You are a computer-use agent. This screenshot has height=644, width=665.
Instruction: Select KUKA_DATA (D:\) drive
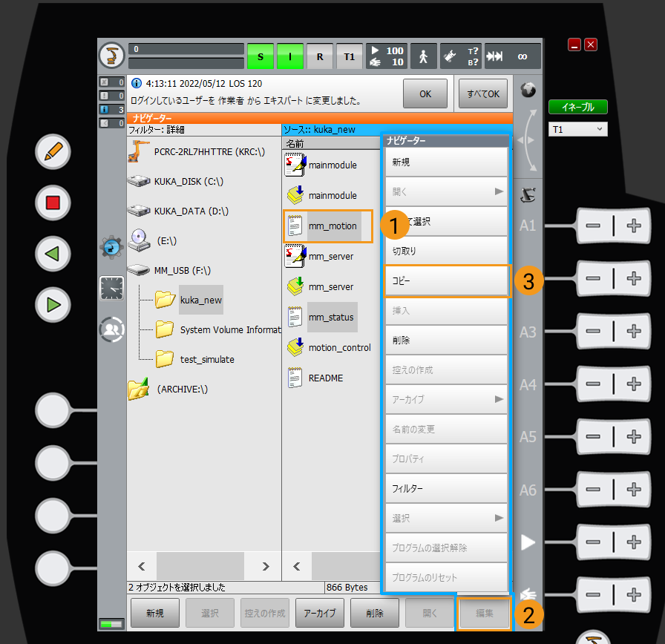click(x=178, y=211)
